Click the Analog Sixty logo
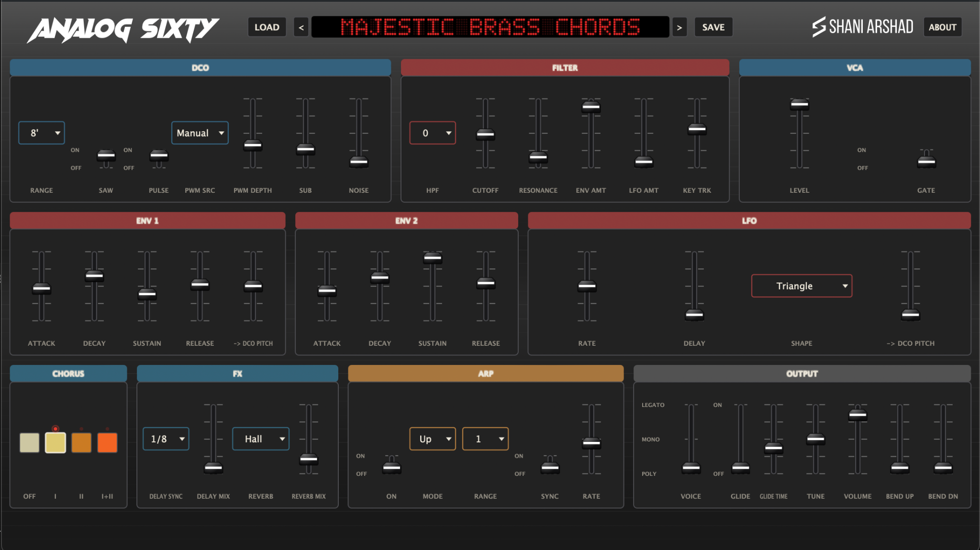Screen dimensions: 980x550 123,30
